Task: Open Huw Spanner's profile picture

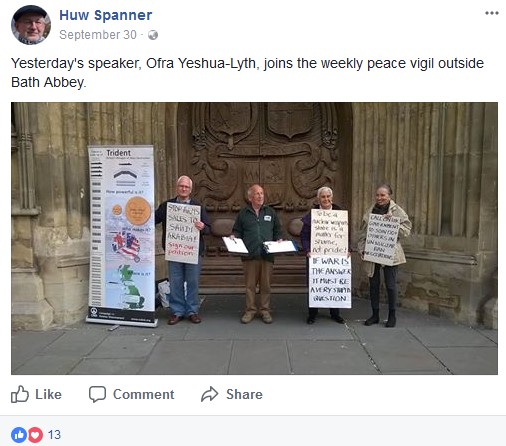Action: (x=31, y=25)
